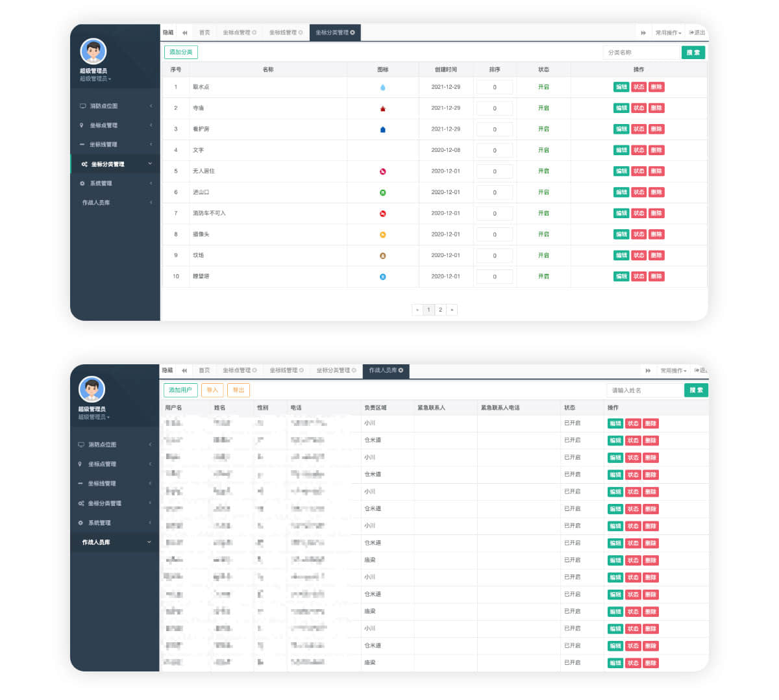Screen dimensions: 779x700
Task: Switch to 首页 tab in the upper panel
Action: tap(204, 32)
